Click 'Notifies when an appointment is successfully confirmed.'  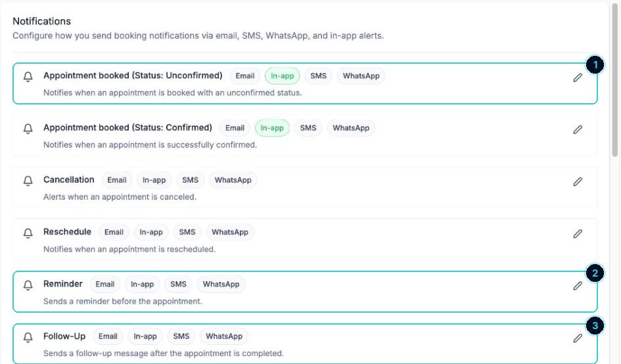coord(150,145)
